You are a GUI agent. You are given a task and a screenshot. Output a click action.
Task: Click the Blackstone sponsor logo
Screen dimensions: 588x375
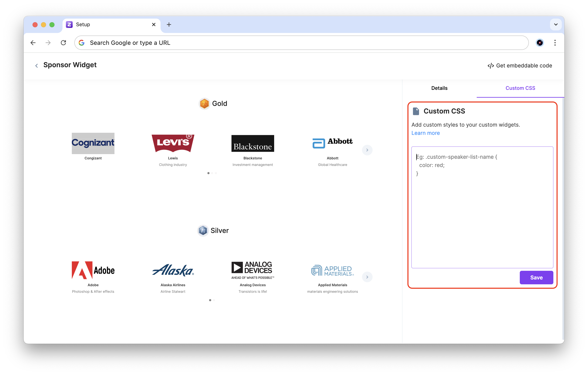pyautogui.click(x=252, y=144)
